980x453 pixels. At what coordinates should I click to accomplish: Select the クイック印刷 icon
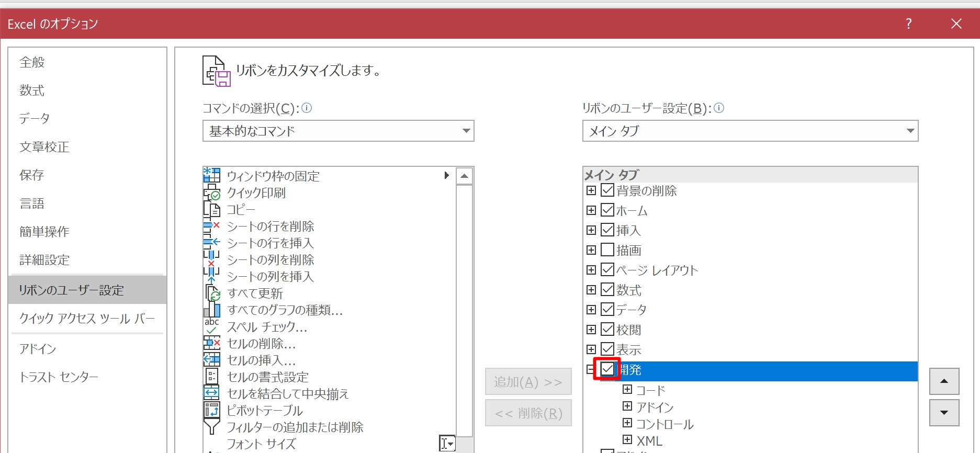211,192
